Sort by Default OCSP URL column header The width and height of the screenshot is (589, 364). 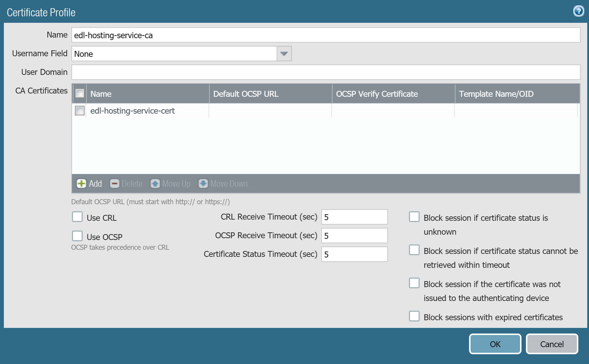(270, 94)
